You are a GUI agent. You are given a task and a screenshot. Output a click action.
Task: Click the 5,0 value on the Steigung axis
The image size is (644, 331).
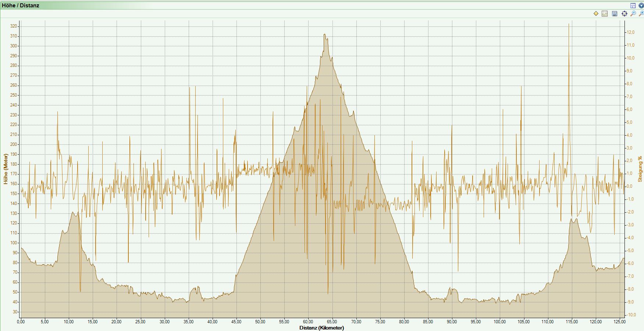630,122
